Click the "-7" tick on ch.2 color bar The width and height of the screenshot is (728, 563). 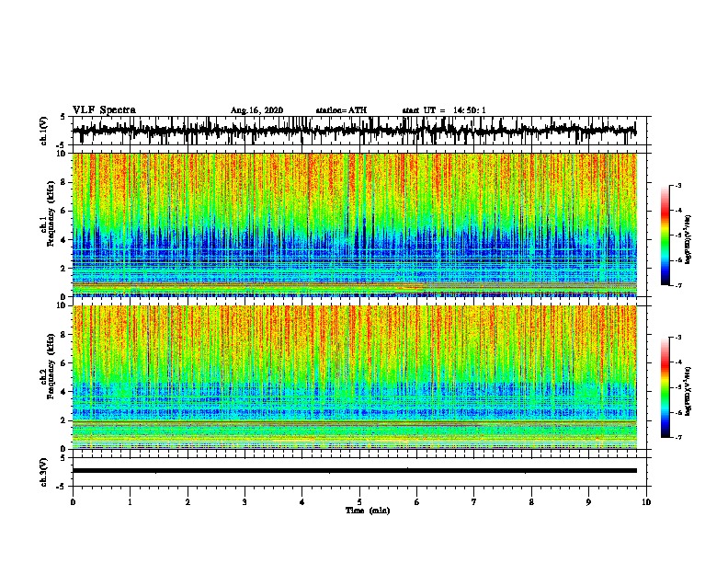678,437
